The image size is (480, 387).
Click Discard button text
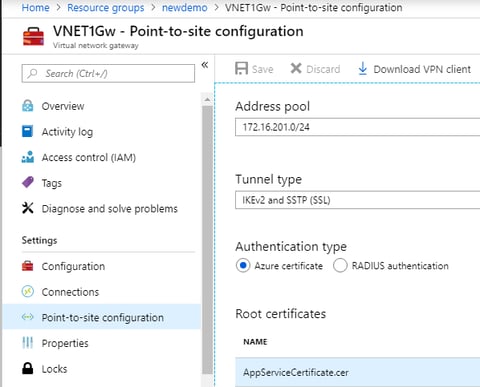tap(323, 69)
